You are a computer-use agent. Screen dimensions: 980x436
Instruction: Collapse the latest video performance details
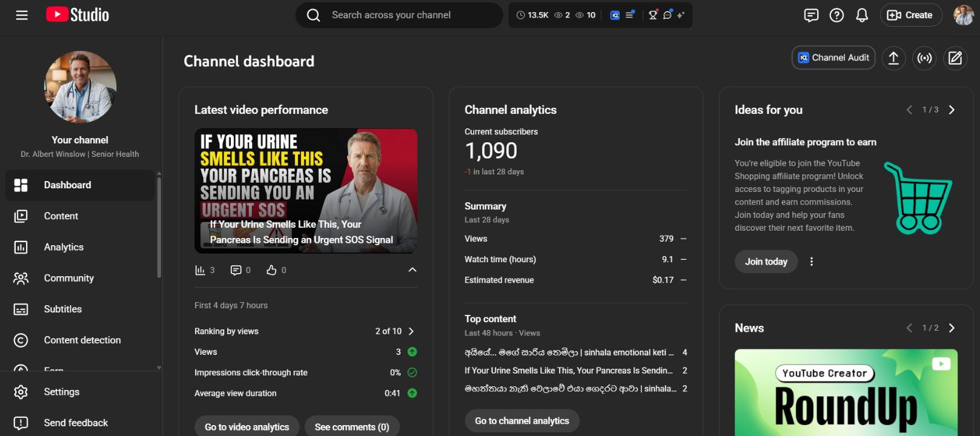pos(412,270)
